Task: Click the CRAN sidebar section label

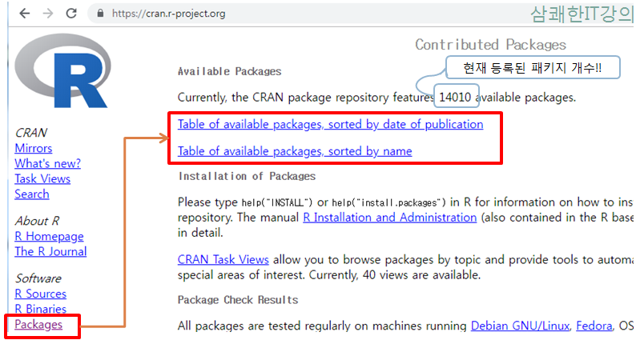Action: (30, 133)
